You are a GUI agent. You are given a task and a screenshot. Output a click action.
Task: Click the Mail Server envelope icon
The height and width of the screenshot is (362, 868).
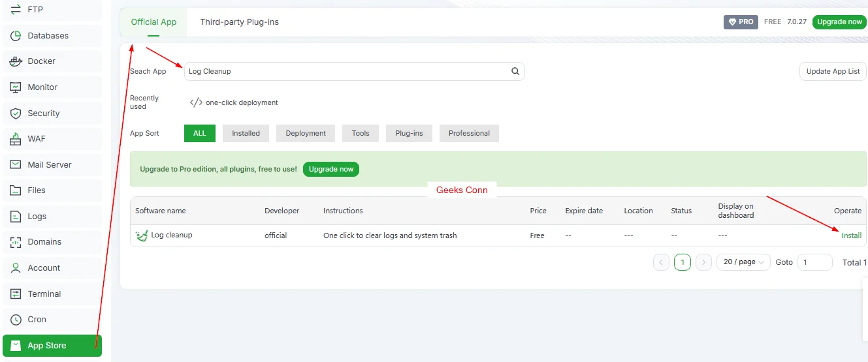[x=16, y=165]
